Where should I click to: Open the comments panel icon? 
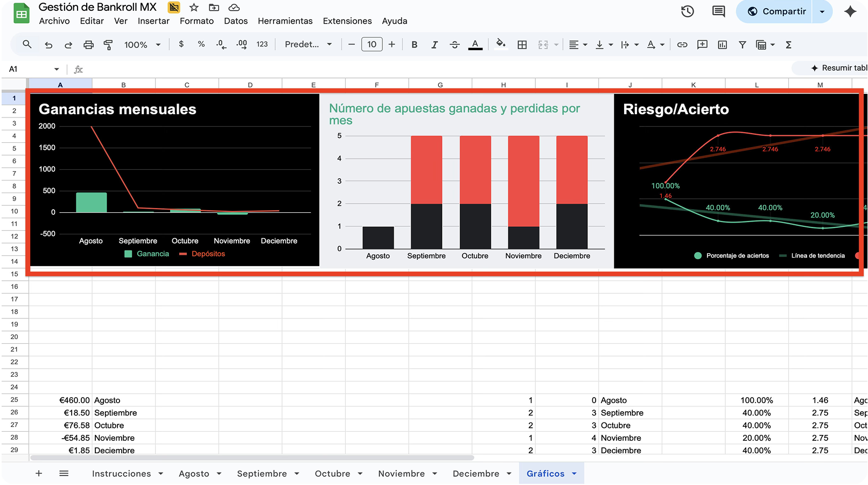[x=718, y=11]
